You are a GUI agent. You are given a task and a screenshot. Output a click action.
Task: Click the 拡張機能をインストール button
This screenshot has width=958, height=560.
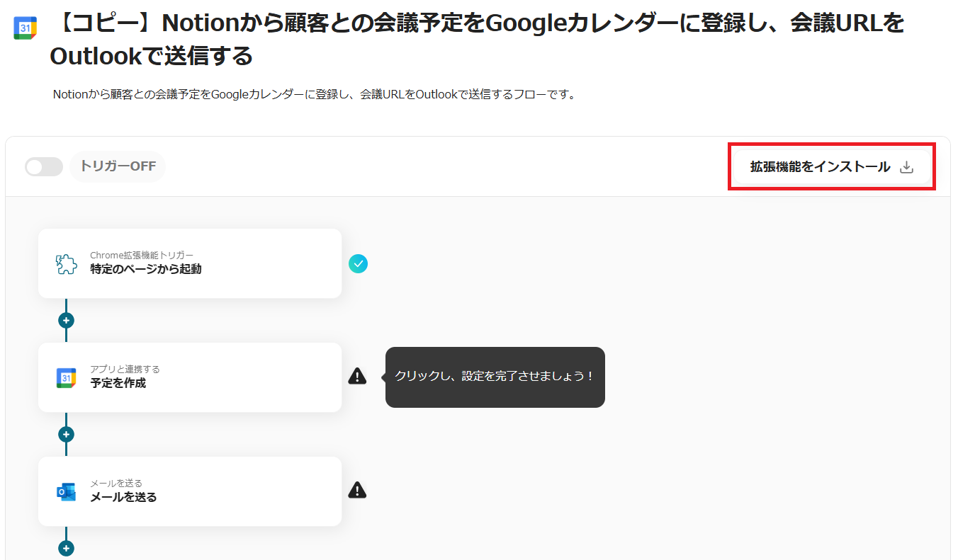pyautogui.click(x=831, y=167)
